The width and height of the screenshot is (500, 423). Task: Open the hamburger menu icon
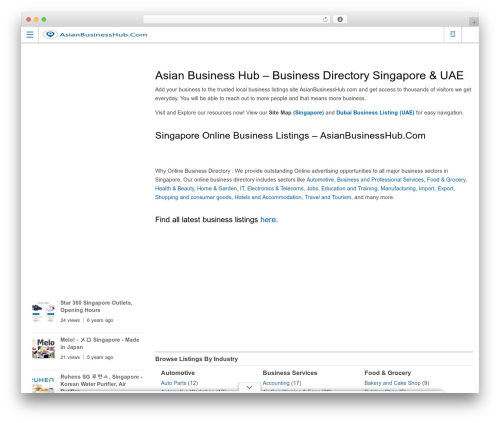pyautogui.click(x=30, y=35)
